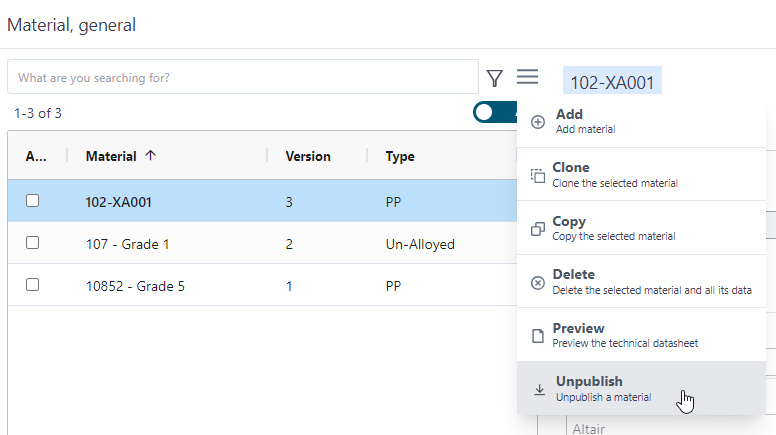Focus the material search field

[x=243, y=77]
